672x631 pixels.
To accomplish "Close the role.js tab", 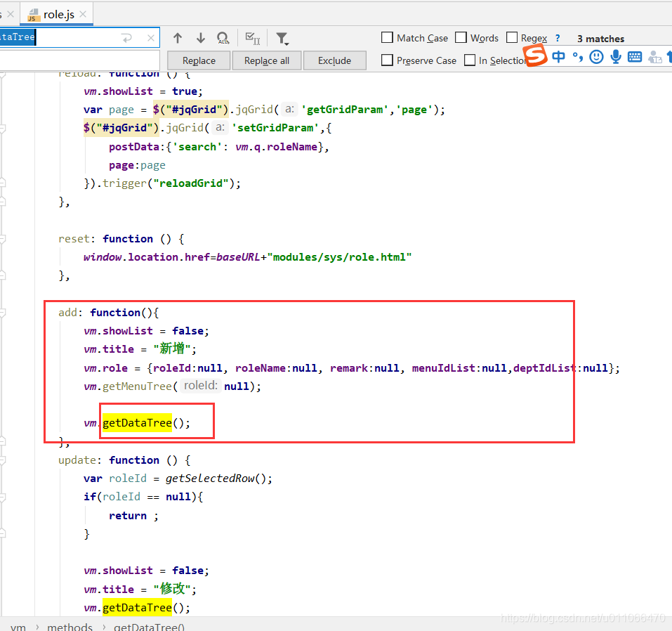I will (x=83, y=14).
